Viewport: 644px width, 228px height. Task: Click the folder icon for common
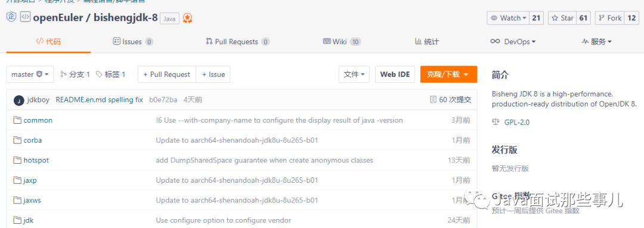pos(17,121)
